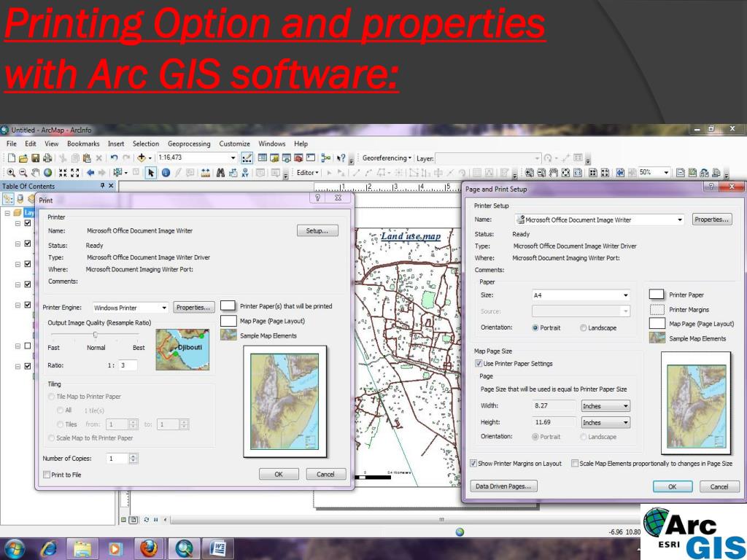Click the Layout Zoom Whole Page icon
Screen dimensions: 747x560
[565, 173]
